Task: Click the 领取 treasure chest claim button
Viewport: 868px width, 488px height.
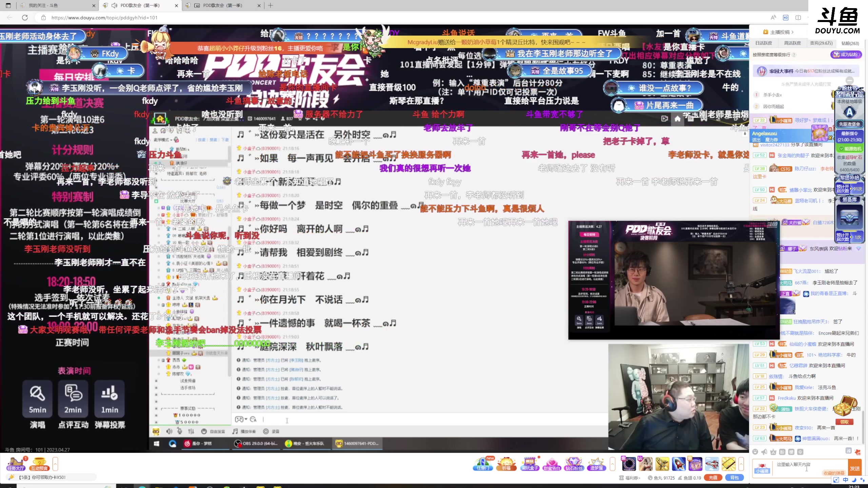Action: point(844,422)
